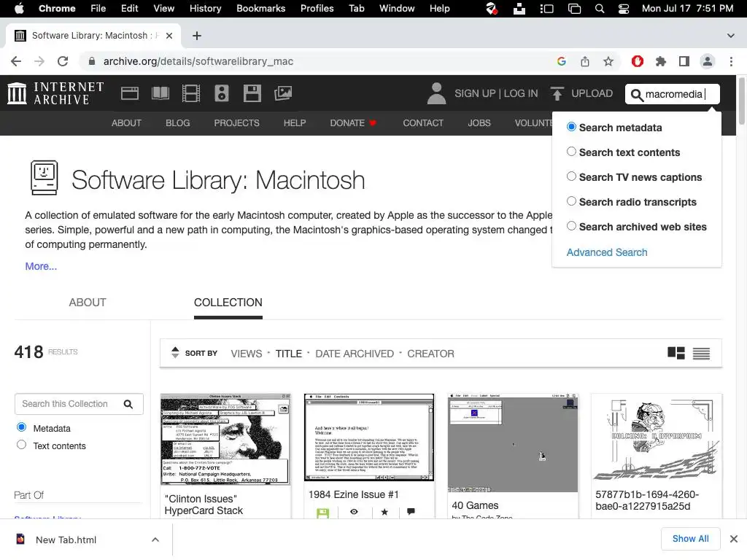Click the share icon in the address bar
This screenshot has height=560, width=747.
coord(585,61)
